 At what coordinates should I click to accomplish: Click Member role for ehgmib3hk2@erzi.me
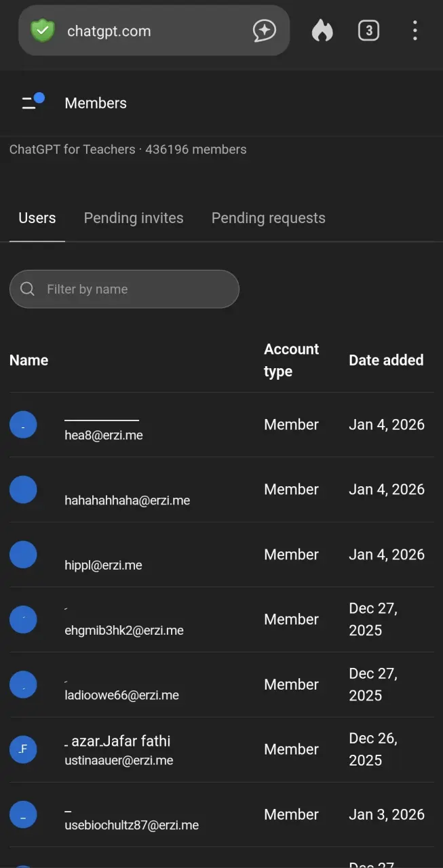click(x=291, y=620)
